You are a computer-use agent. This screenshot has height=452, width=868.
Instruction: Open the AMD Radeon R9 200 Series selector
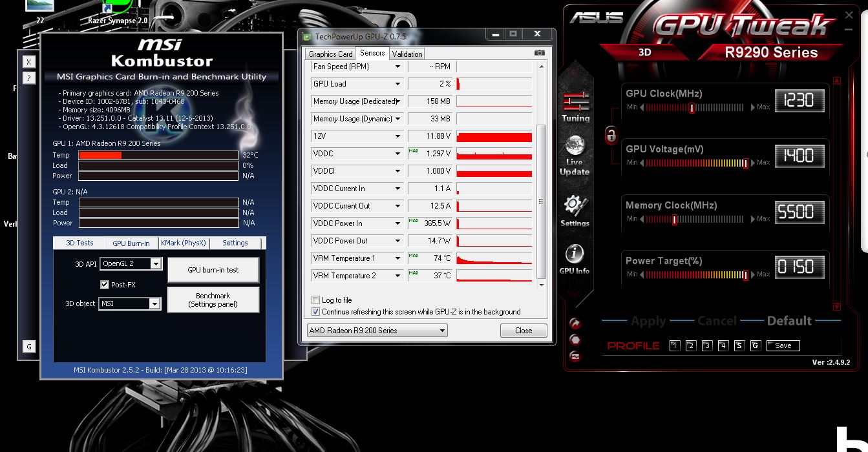(x=377, y=331)
